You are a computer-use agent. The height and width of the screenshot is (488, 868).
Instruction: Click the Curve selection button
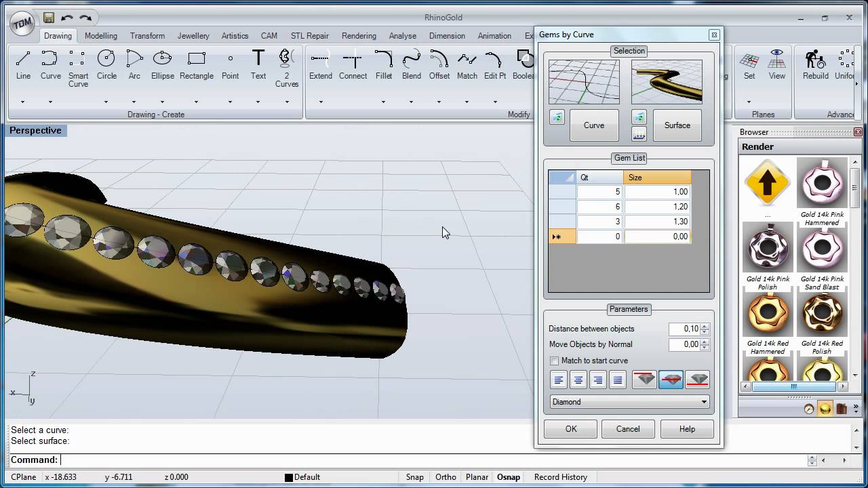point(594,125)
